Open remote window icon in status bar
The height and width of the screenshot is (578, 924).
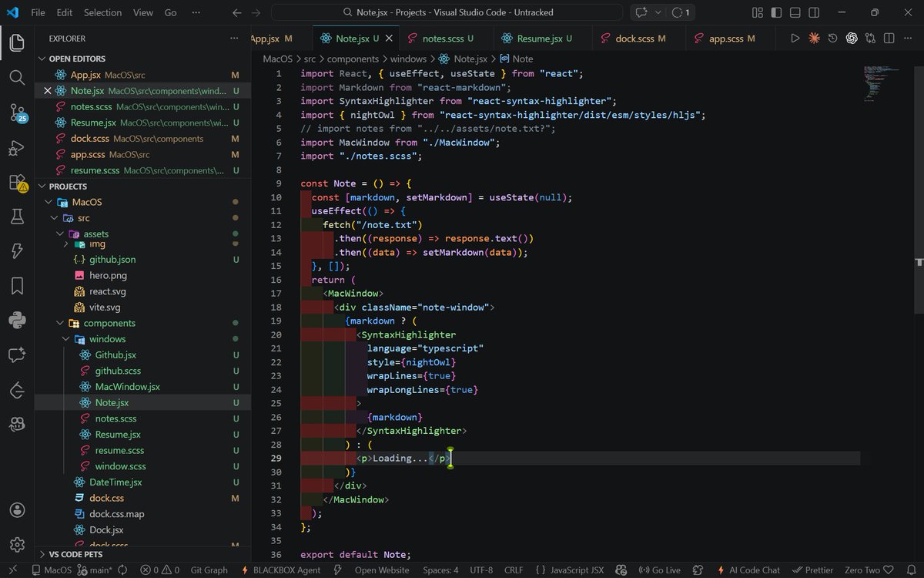[13, 570]
